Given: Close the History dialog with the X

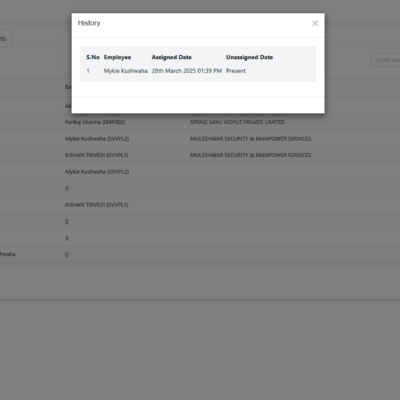Looking at the screenshot, I should [x=315, y=23].
